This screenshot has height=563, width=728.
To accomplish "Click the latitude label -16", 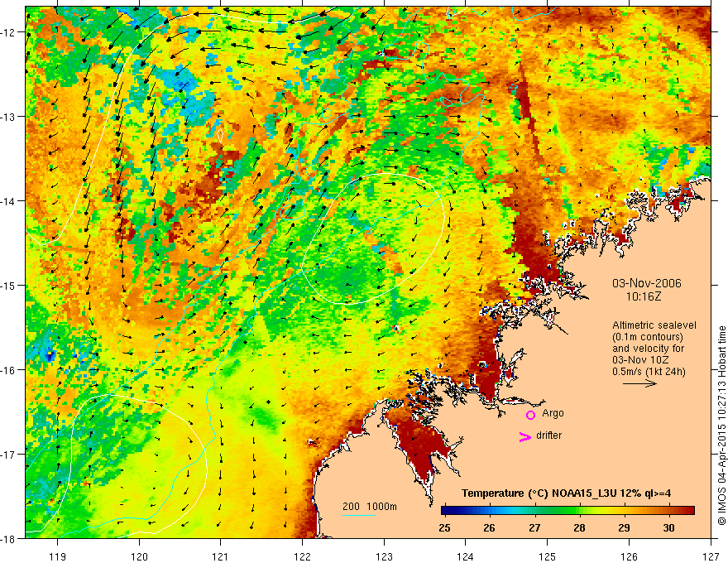I will coord(9,370).
